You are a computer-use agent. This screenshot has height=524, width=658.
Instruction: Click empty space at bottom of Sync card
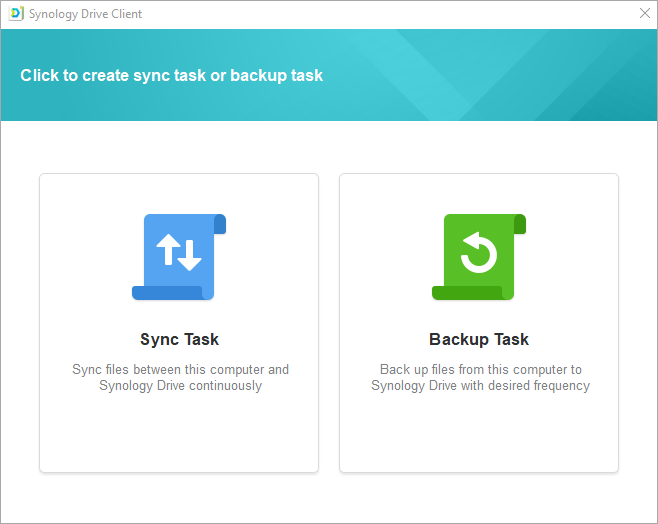click(179, 435)
